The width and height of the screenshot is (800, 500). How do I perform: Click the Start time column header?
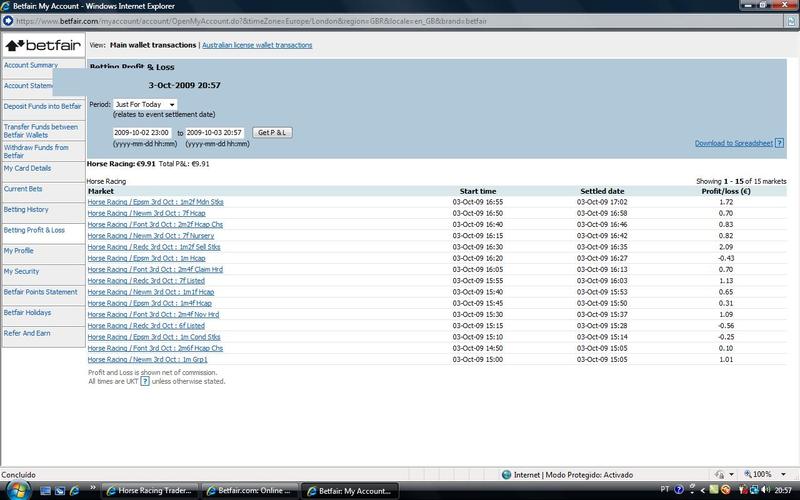478,191
